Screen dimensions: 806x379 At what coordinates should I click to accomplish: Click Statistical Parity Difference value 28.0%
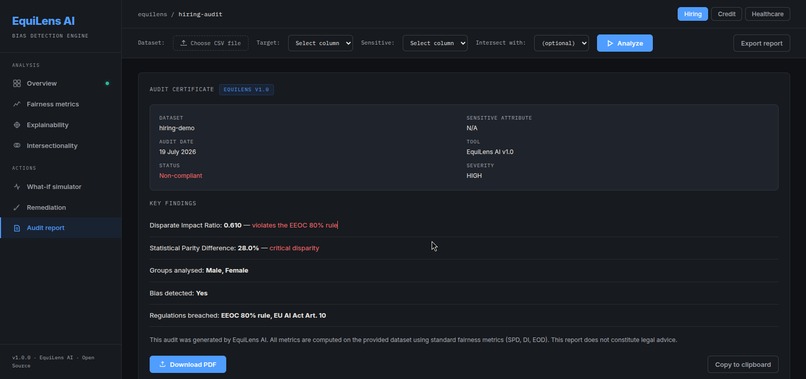coord(248,248)
